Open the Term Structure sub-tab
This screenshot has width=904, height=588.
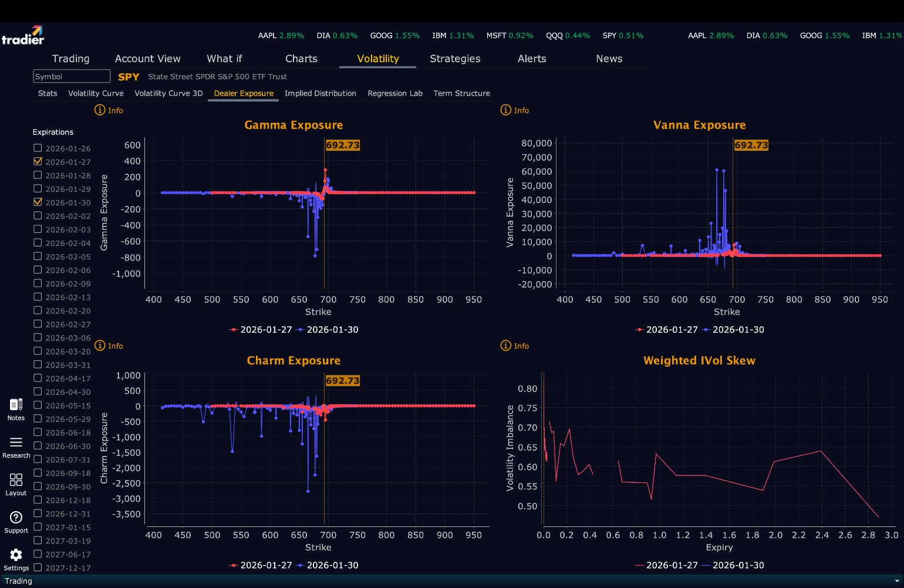[461, 93]
